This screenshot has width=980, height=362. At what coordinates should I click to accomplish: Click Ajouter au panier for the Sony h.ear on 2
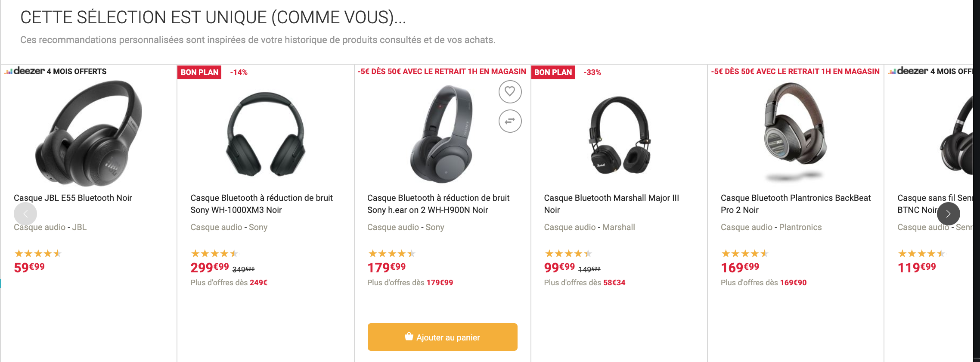pos(442,337)
